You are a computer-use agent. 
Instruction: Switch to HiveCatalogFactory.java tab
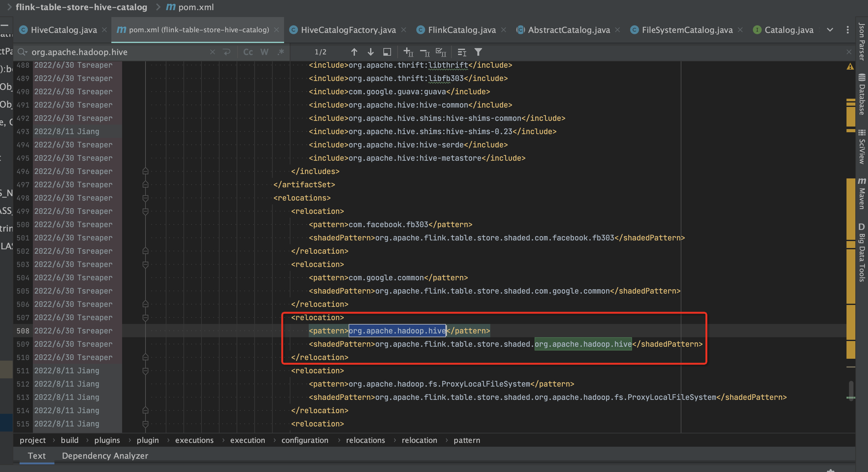tap(348, 30)
